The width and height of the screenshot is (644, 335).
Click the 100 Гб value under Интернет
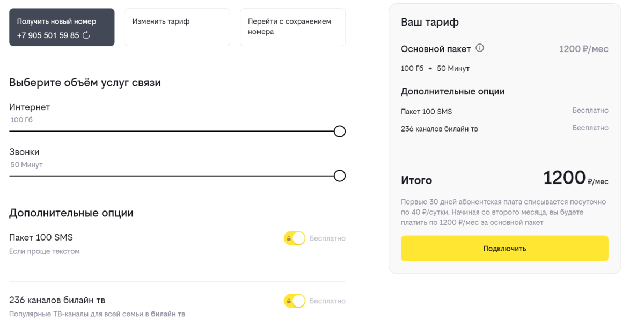[x=21, y=120]
